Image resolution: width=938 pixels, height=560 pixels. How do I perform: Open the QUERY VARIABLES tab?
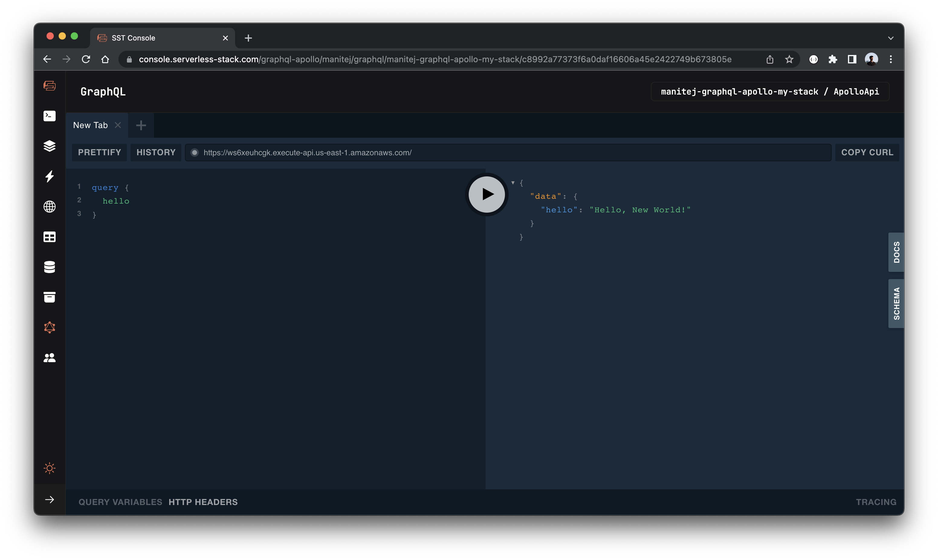(120, 502)
